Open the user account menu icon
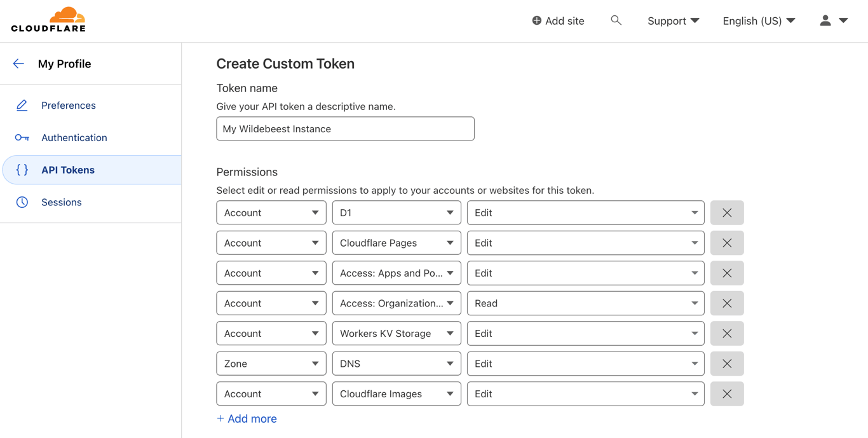Image resolution: width=868 pixels, height=438 pixels. (x=833, y=20)
